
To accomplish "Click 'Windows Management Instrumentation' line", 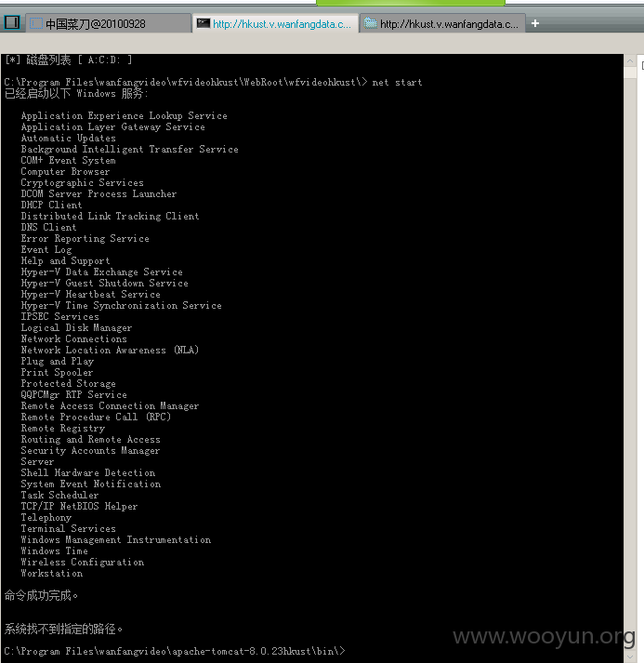I will [116, 540].
